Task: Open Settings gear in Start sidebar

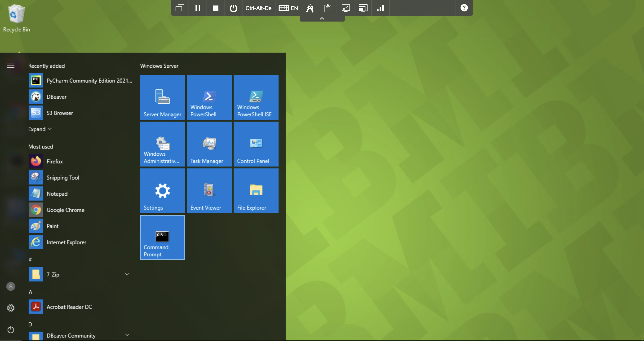Action: pos(11,308)
